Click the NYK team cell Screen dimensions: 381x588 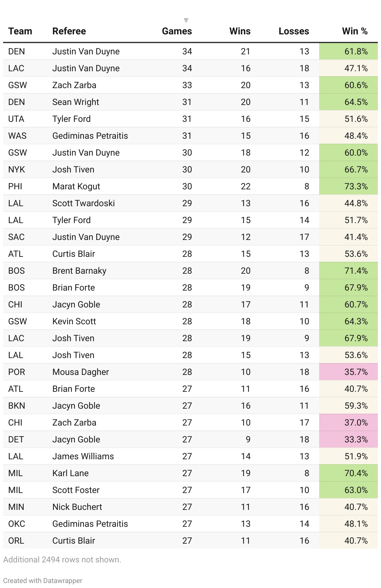click(x=17, y=170)
